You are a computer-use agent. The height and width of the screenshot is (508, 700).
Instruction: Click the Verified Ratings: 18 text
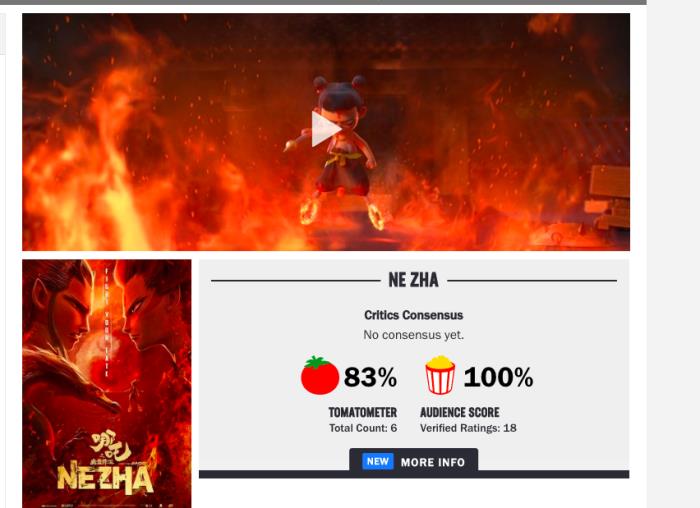click(468, 428)
